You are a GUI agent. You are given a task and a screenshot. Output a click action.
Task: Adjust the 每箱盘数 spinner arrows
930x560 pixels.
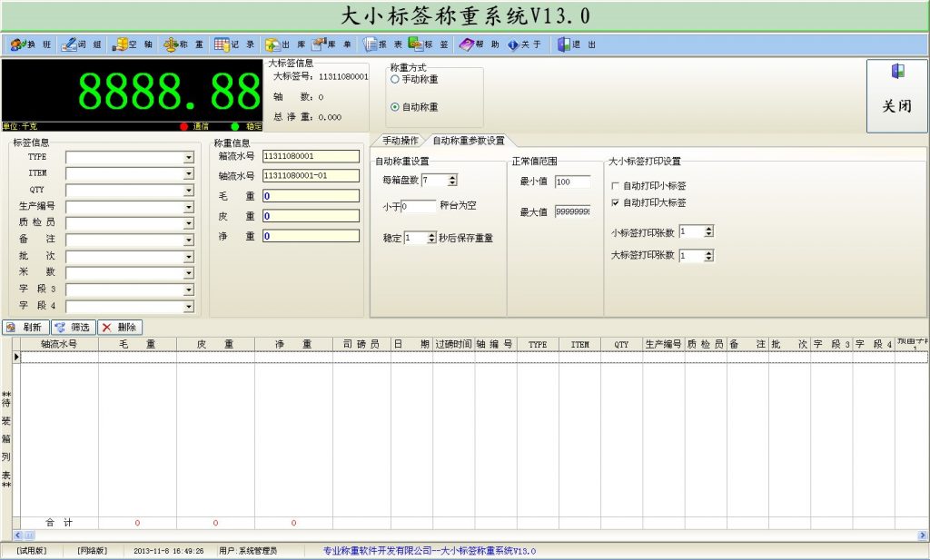pos(452,180)
